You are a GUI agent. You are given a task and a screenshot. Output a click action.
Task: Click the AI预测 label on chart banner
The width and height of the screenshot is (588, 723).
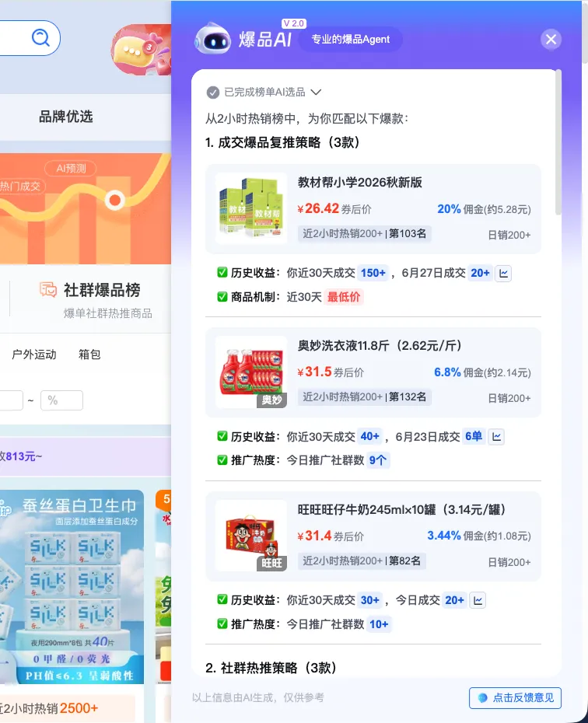pyautogui.click(x=71, y=168)
